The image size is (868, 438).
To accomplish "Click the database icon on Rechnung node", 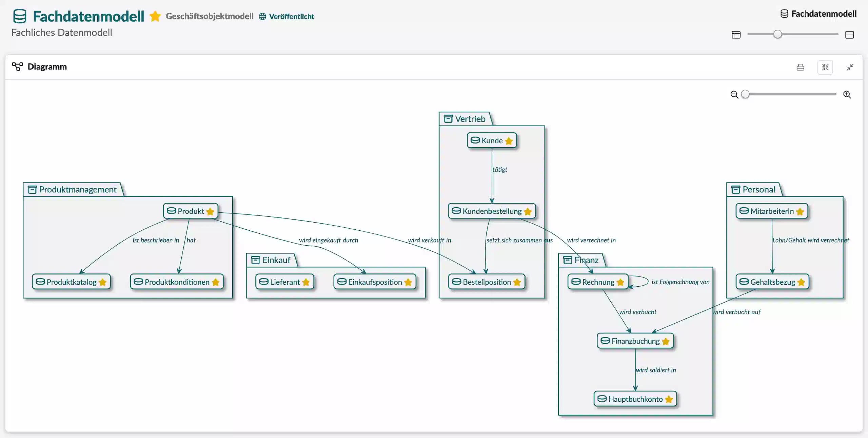I will [x=576, y=282].
